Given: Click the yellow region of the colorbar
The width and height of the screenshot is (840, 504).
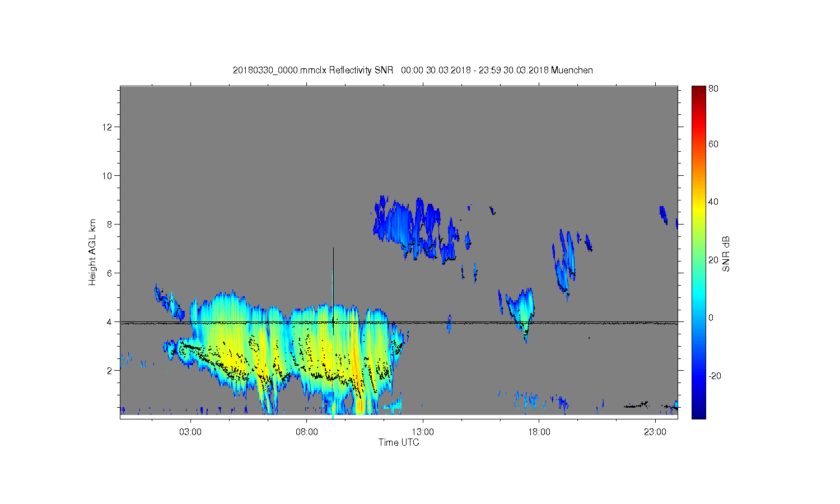Looking at the screenshot, I should (x=698, y=208).
